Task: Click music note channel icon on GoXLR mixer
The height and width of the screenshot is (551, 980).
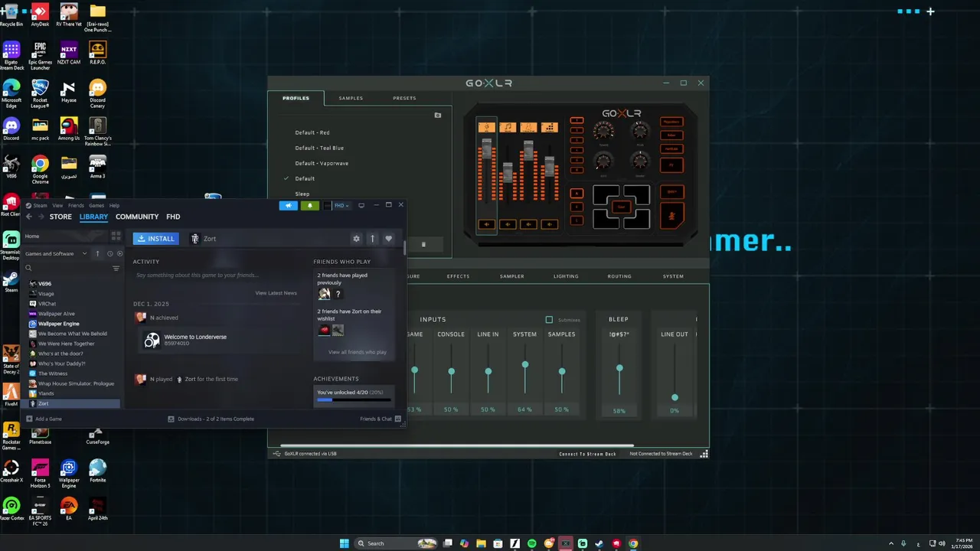Action: click(507, 127)
